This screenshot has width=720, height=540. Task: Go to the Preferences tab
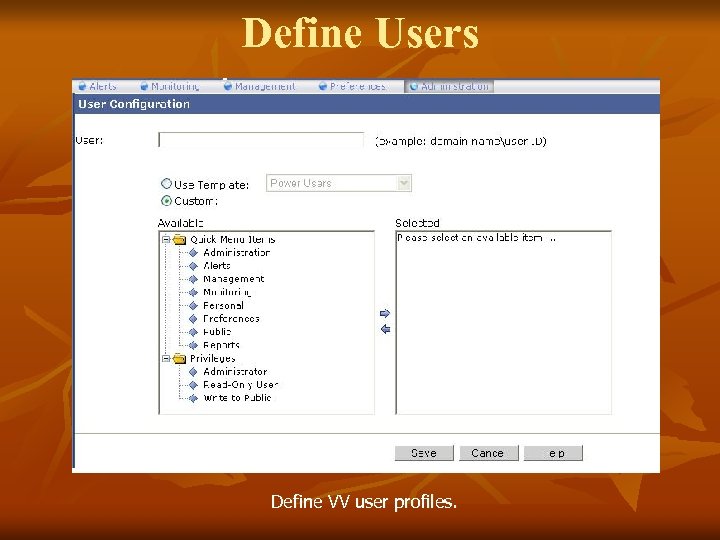(x=353, y=86)
